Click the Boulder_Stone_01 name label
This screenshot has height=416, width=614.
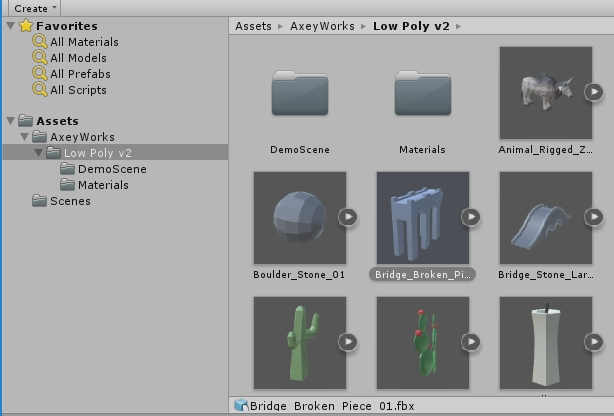[x=299, y=275]
